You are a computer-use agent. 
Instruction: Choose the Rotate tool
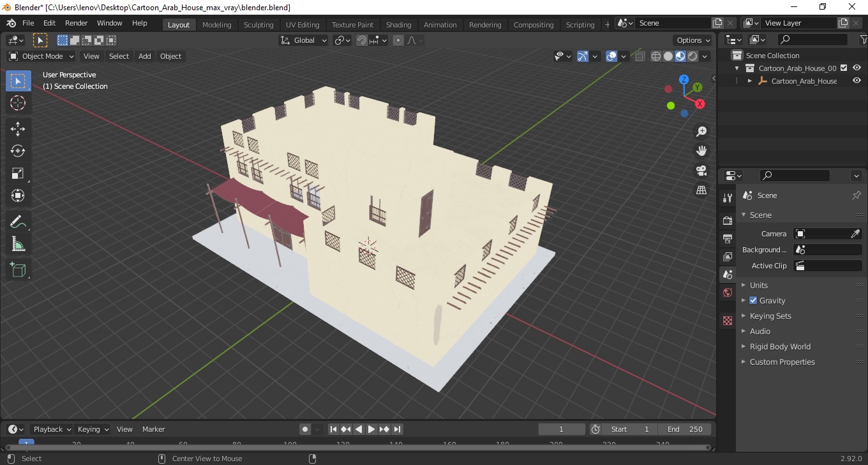[18, 151]
